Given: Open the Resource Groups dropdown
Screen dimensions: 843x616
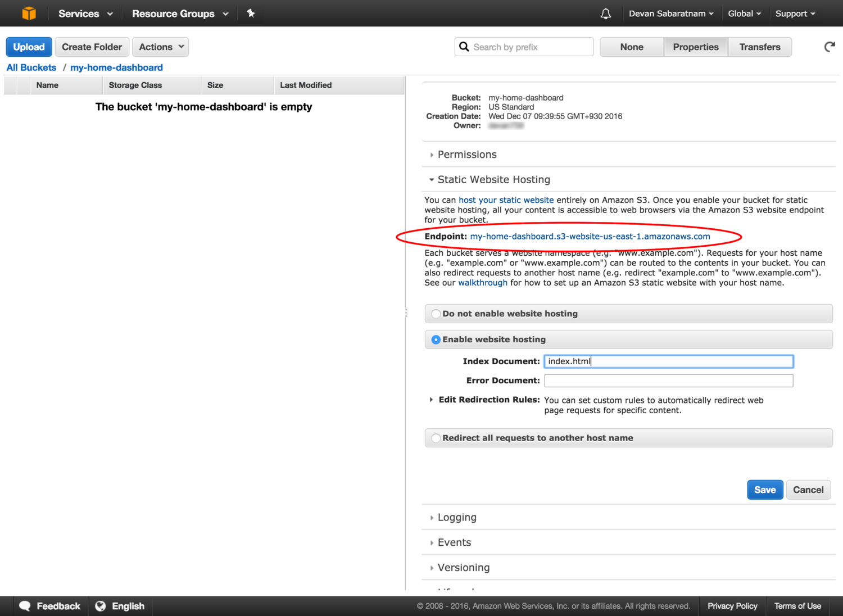Looking at the screenshot, I should 180,13.
